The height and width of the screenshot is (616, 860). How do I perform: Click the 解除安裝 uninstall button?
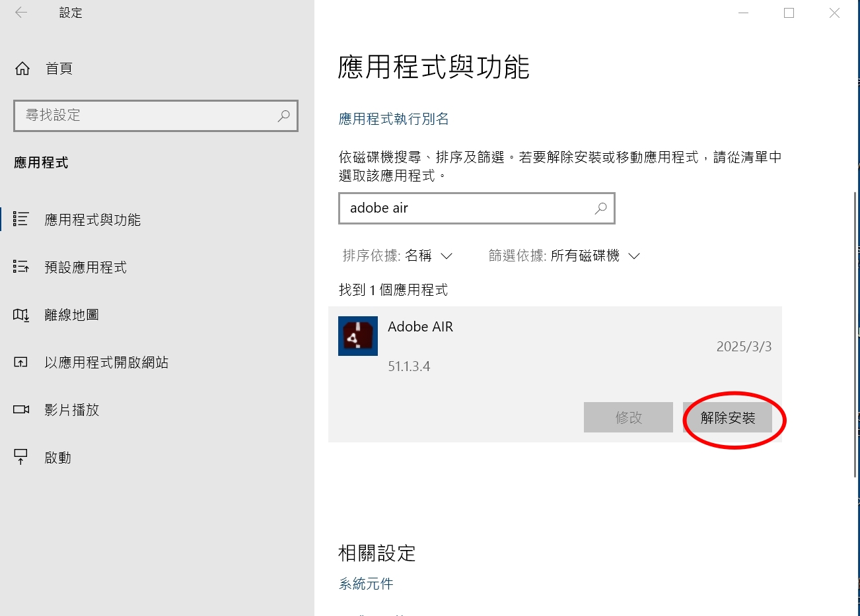[727, 417]
